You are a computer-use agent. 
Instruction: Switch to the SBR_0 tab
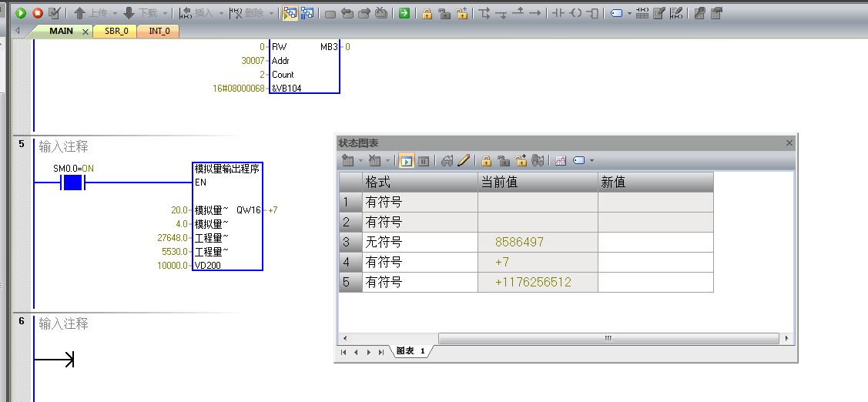[x=116, y=31]
